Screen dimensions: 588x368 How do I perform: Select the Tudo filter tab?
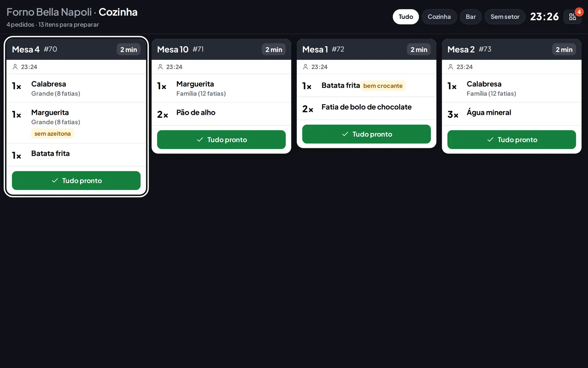pos(406,17)
